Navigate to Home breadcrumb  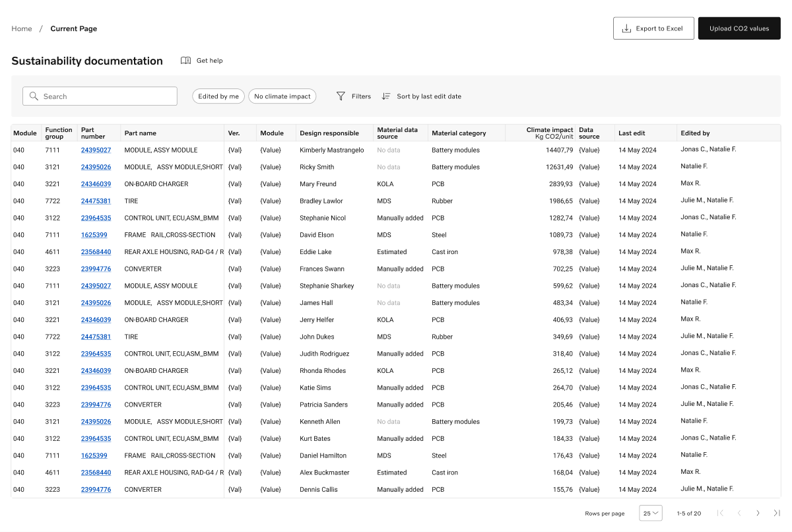click(22, 28)
